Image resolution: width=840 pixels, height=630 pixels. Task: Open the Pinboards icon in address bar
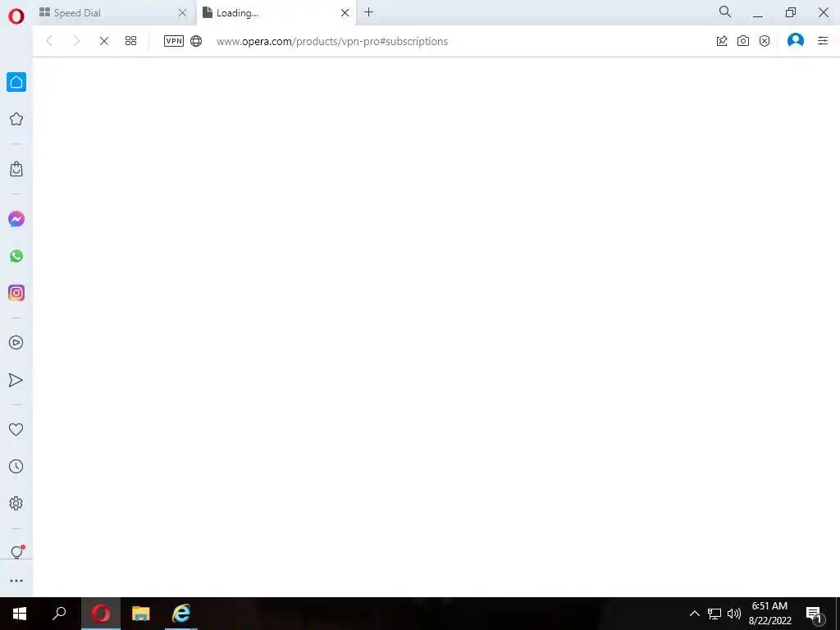(722, 41)
